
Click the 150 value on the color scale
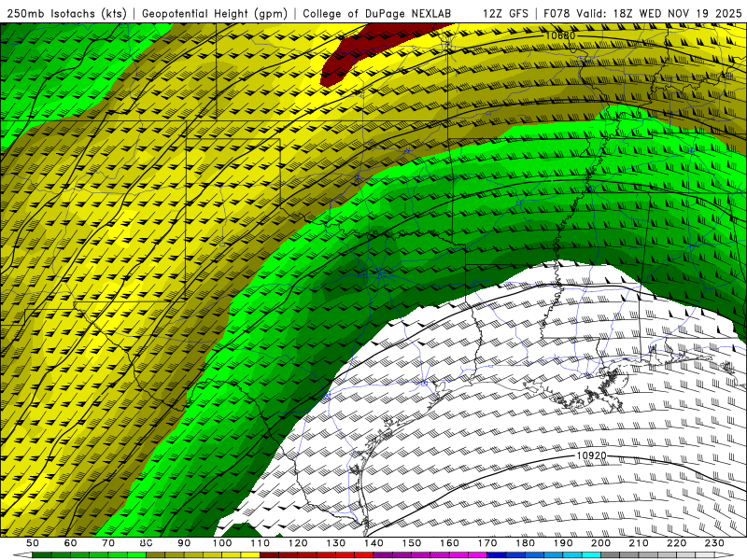412,543
